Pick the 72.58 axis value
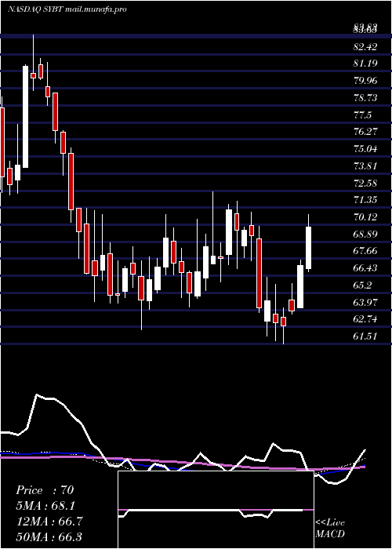 click(x=366, y=183)
